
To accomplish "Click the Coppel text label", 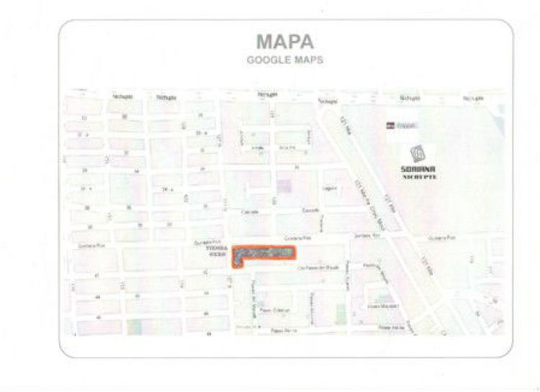I will point(406,125).
